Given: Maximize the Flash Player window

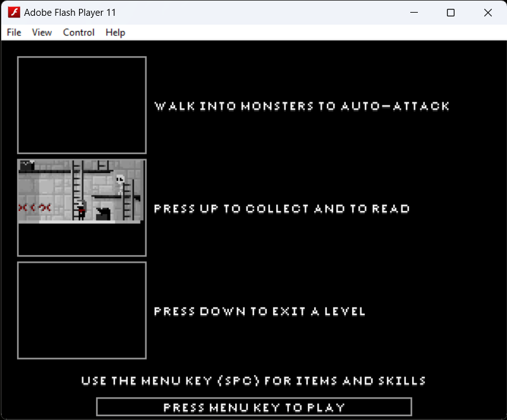Looking at the screenshot, I should [x=451, y=12].
